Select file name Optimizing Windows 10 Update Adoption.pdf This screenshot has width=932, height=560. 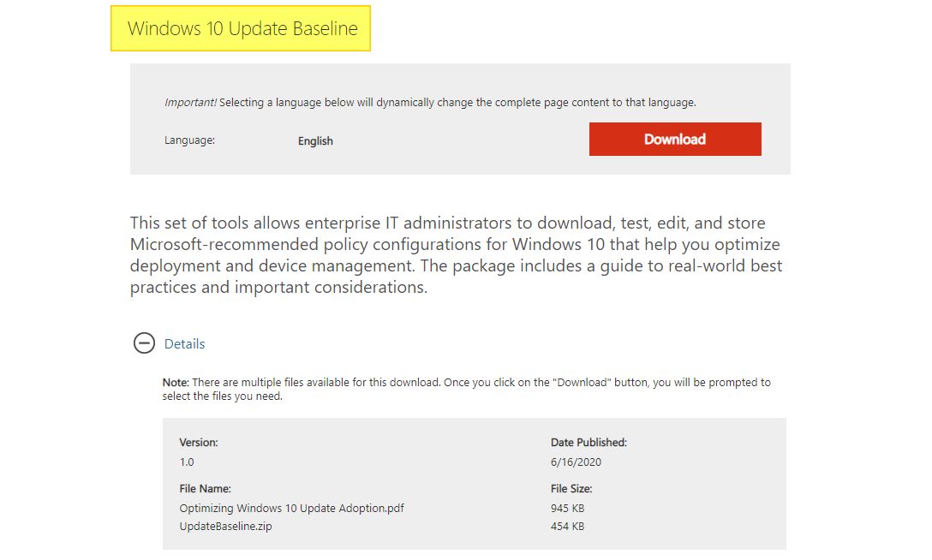[x=292, y=508]
